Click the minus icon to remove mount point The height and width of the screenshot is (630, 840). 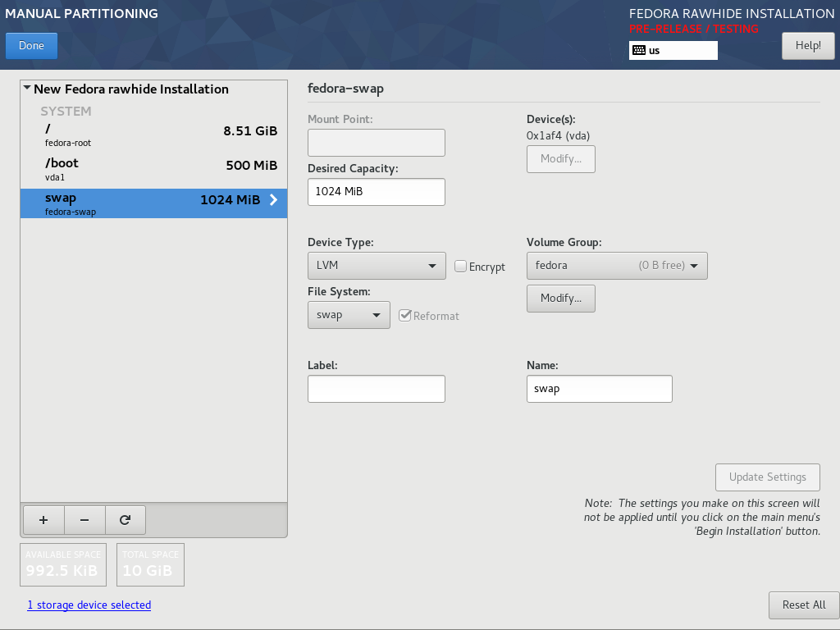click(84, 519)
